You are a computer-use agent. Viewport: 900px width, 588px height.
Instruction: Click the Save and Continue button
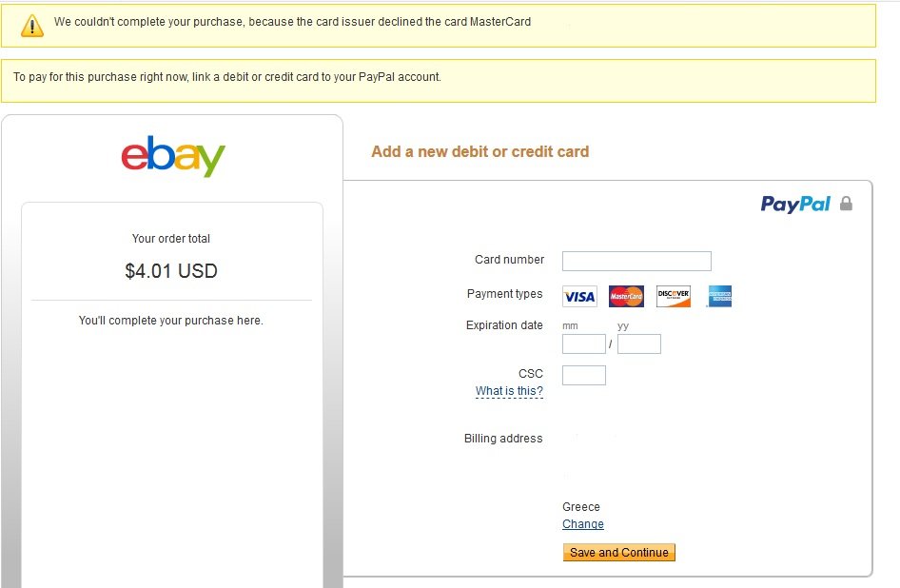[x=618, y=553]
